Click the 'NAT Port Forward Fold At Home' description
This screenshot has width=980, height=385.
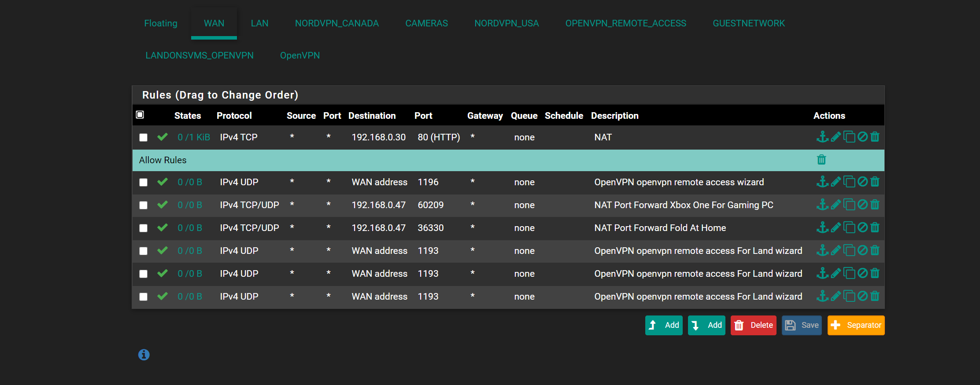tap(660, 228)
